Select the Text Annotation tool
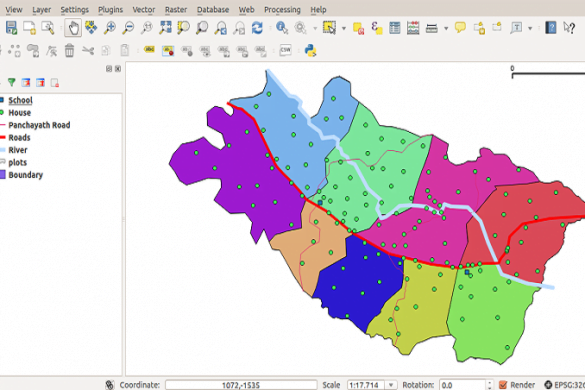The width and height of the screenshot is (585, 390). (516, 28)
